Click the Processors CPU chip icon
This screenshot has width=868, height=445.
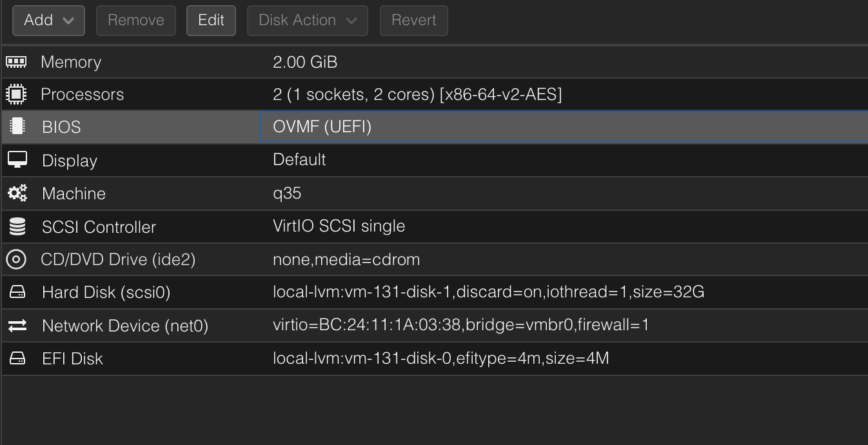(16, 94)
